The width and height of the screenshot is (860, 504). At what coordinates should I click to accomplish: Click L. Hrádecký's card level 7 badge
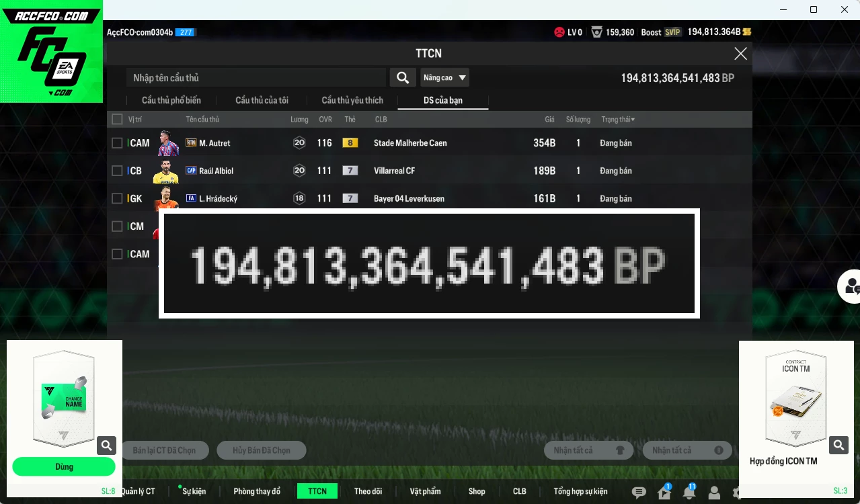click(x=350, y=198)
